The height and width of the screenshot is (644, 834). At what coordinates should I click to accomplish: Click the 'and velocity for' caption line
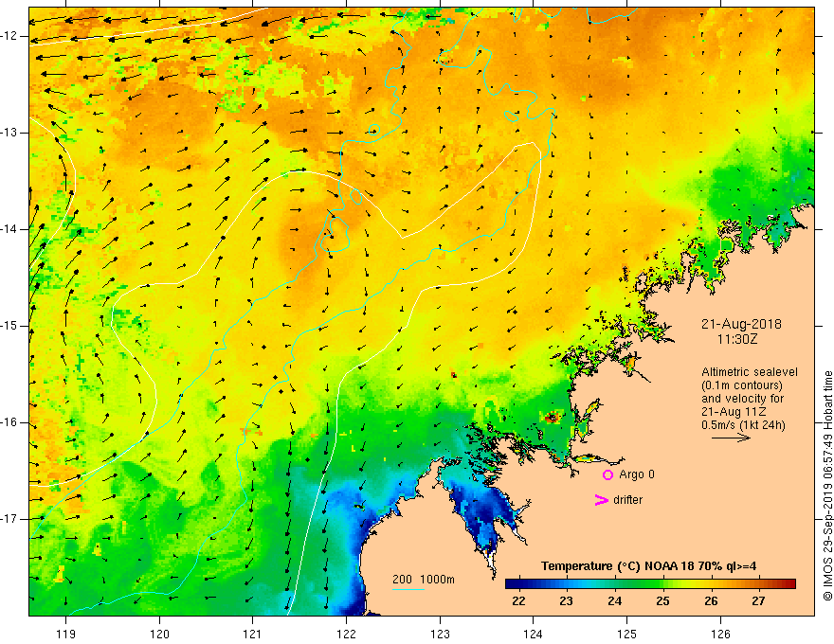coord(742,399)
